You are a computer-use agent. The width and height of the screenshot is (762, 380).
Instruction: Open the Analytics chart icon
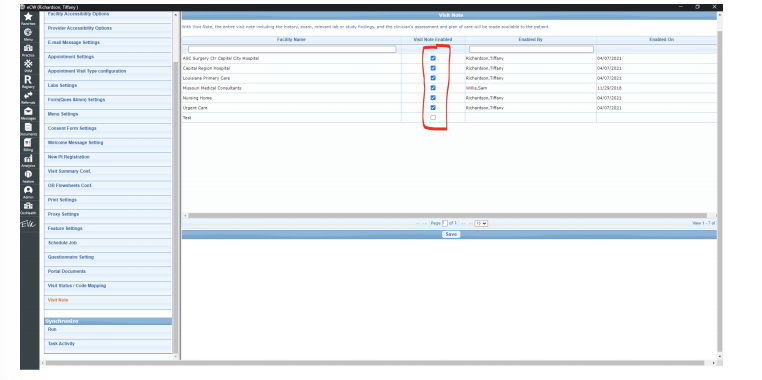pos(28,160)
